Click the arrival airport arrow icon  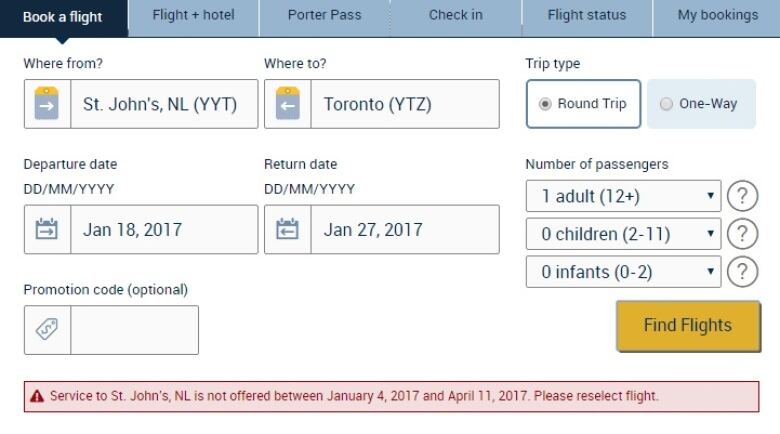pyautogui.click(x=288, y=104)
